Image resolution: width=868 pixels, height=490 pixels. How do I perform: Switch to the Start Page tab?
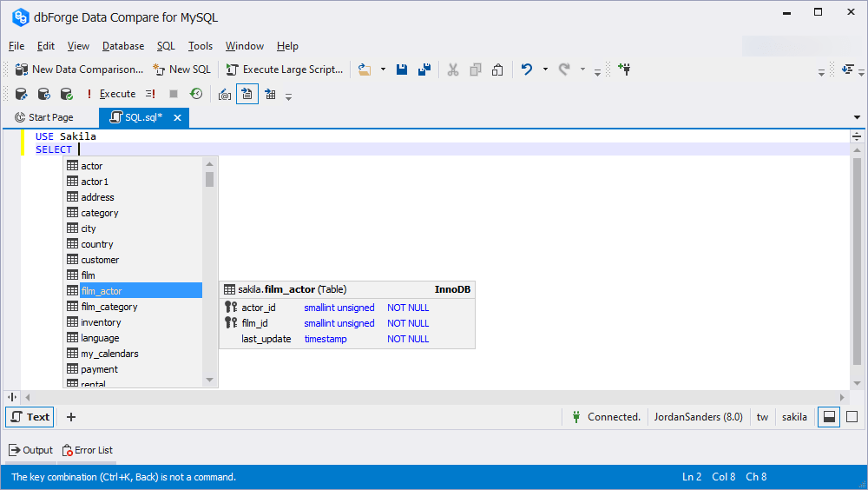point(43,117)
